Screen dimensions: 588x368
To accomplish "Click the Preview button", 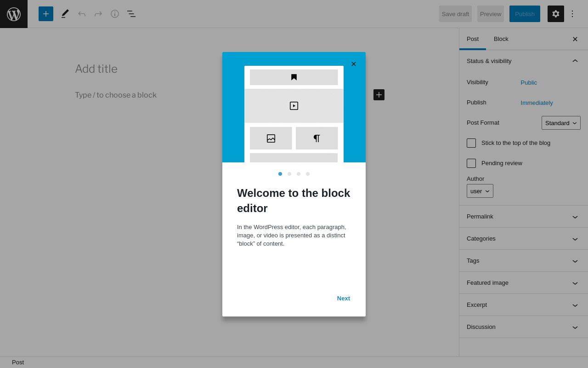I will (x=491, y=14).
